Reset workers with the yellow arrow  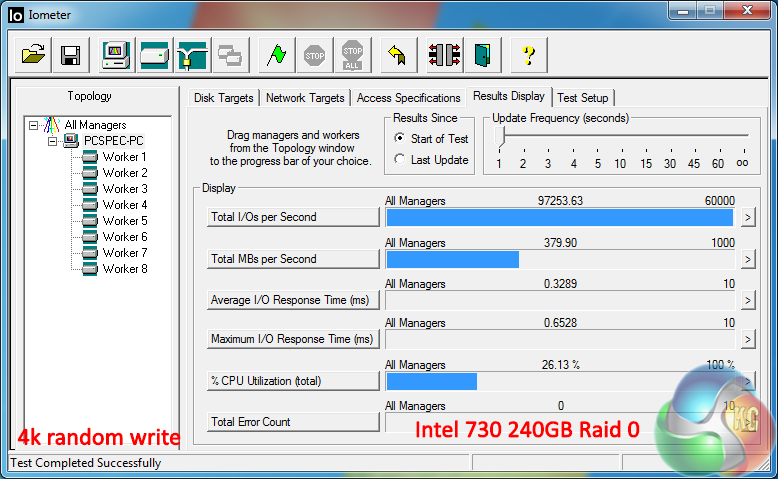398,55
